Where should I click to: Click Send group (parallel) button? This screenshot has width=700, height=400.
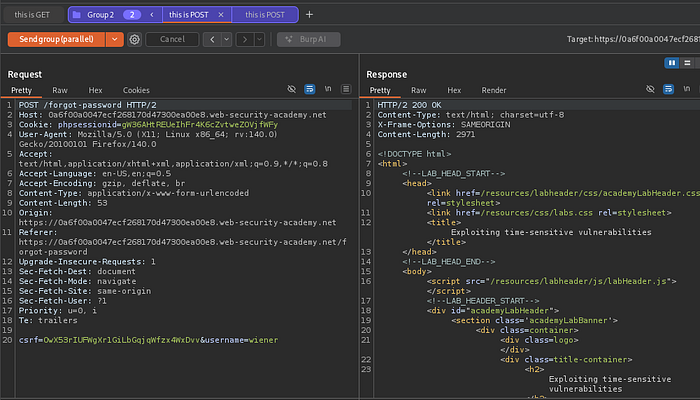56,39
